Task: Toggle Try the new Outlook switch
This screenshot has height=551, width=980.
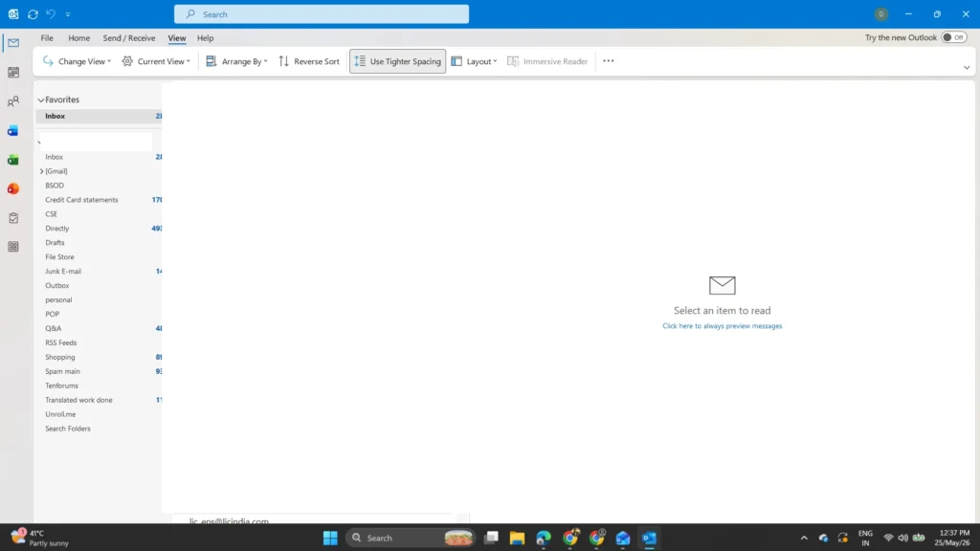Action: click(x=954, y=37)
